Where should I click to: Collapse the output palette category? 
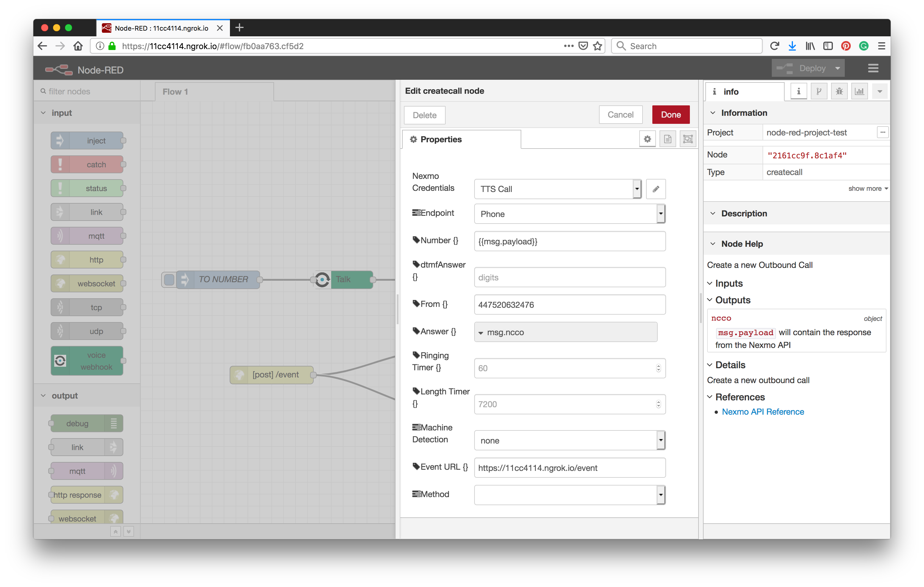coord(43,396)
